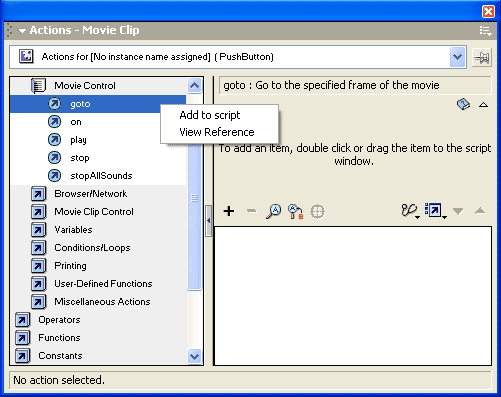Collapse the Movie Control category
This screenshot has height=397, width=501.
tap(98, 86)
